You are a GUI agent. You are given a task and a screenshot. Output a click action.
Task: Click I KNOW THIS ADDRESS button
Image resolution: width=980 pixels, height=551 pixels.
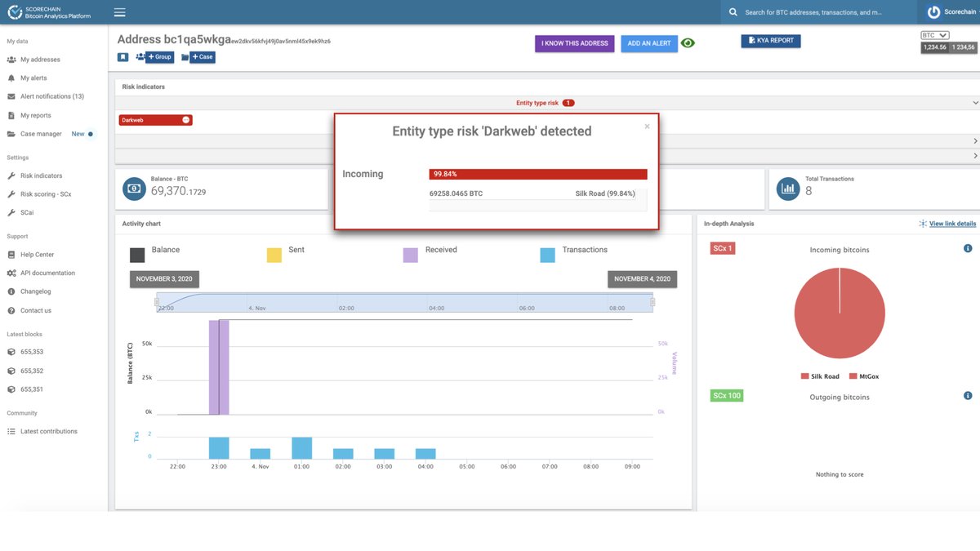click(x=574, y=43)
